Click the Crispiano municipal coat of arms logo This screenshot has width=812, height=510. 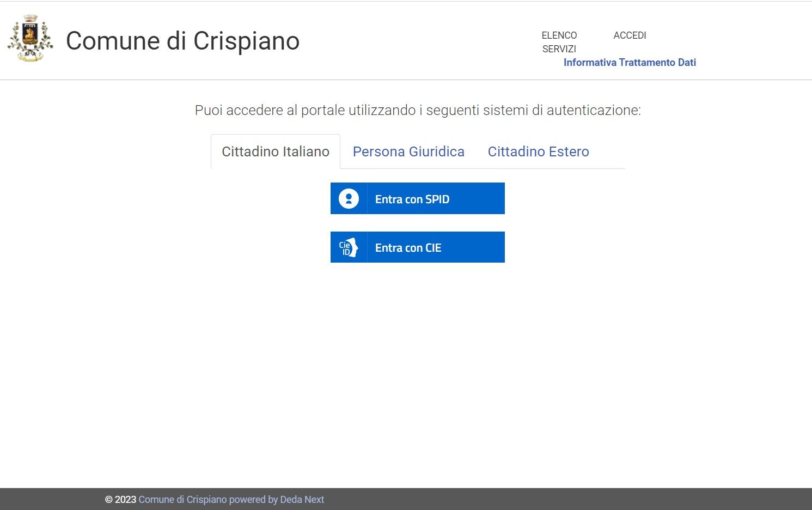coord(30,39)
